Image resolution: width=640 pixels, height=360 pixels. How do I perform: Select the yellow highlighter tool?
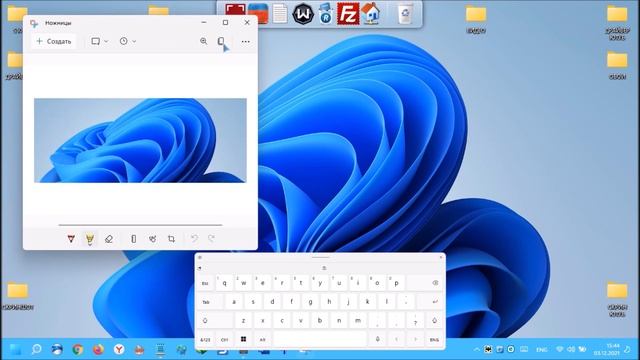pos(90,239)
